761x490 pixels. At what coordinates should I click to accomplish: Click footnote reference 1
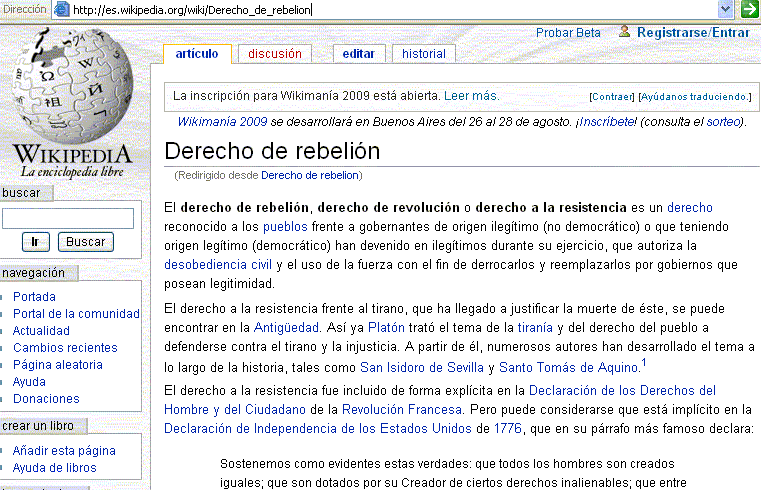[x=644, y=362]
